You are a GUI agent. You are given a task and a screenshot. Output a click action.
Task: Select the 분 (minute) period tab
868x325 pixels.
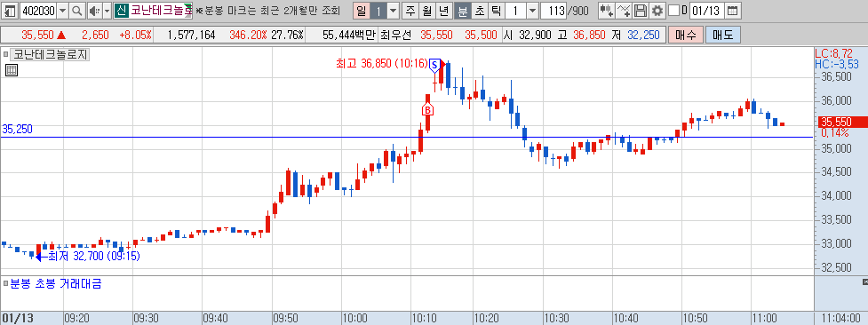click(x=462, y=11)
